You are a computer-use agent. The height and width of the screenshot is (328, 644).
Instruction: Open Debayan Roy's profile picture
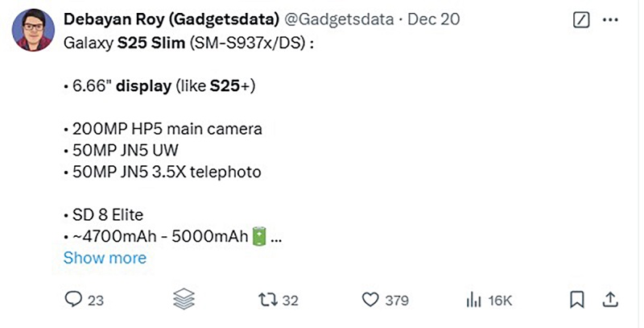point(33,32)
